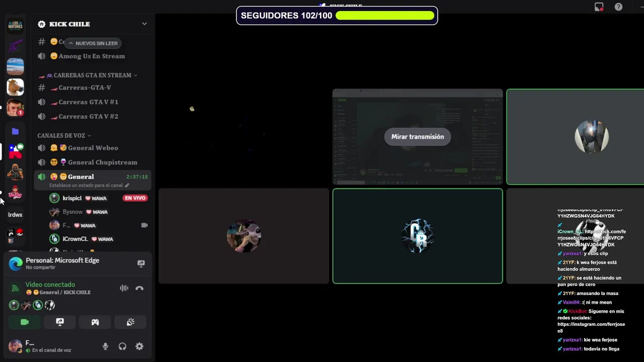Open General / KICK CHILE channel link
644x362 pixels.
click(58, 292)
